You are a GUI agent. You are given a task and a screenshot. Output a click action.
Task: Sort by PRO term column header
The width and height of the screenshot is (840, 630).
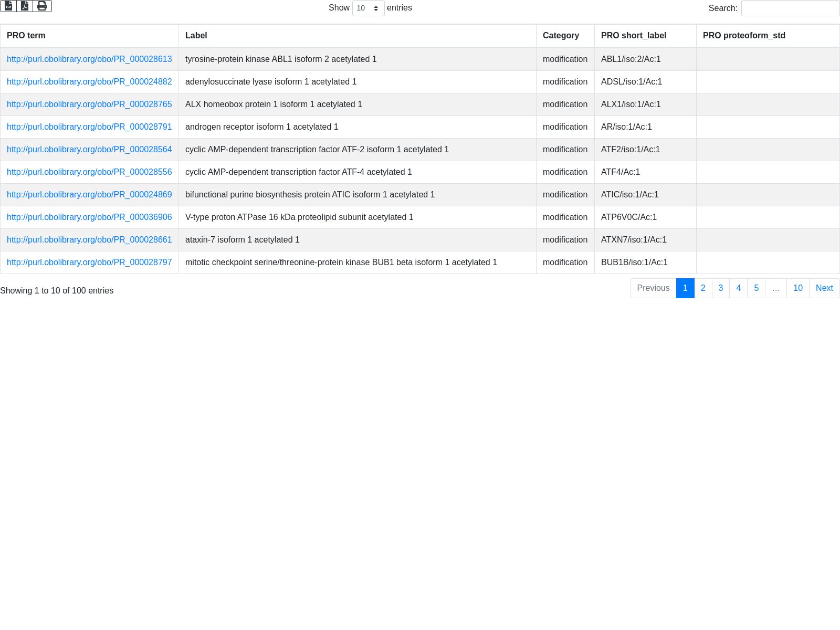(x=89, y=36)
